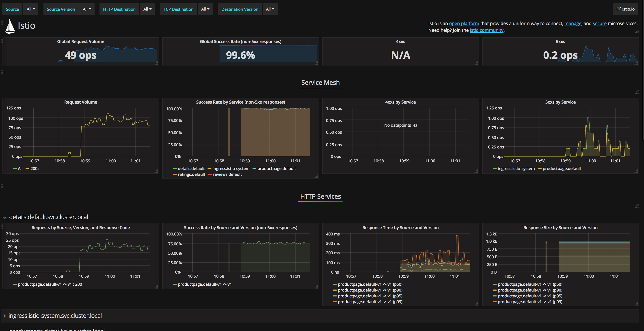Click the drag handle beside HTTP Services row
This screenshot has width=644, height=331.
click(2, 186)
